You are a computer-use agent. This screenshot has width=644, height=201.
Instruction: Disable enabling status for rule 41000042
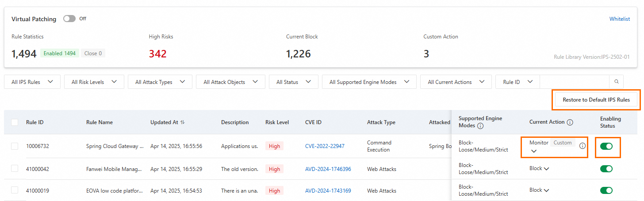tap(606, 169)
